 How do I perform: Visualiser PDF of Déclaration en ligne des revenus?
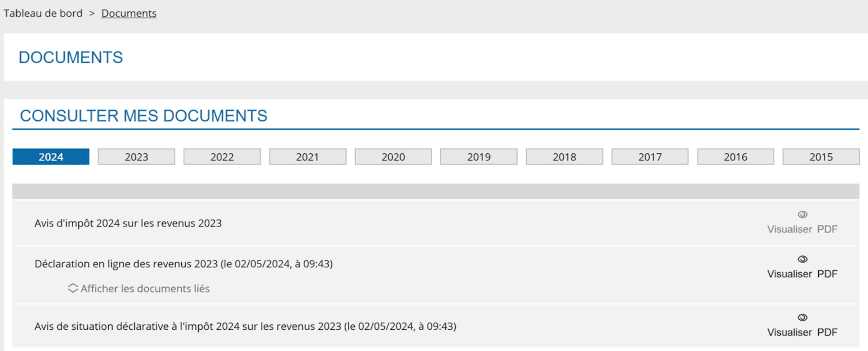click(802, 274)
